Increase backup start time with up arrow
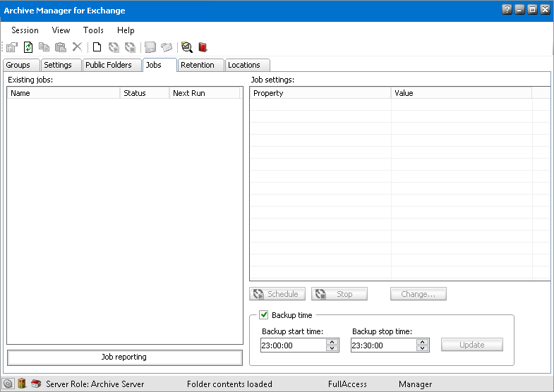 (x=332, y=342)
